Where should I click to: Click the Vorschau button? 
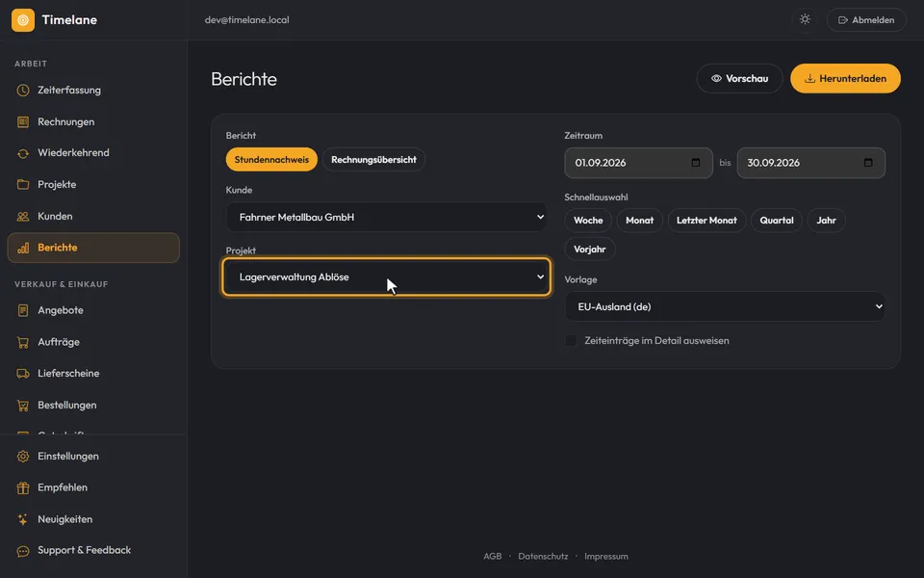pos(739,78)
